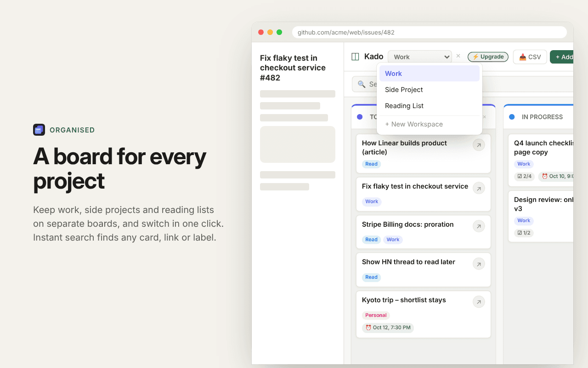Click the Read tag on the Stripe Billing card
Image resolution: width=588 pixels, height=368 pixels.
pos(372,239)
